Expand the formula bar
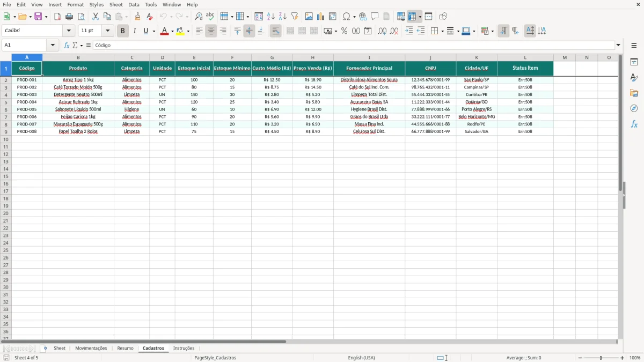The image size is (644, 362). coord(618,45)
